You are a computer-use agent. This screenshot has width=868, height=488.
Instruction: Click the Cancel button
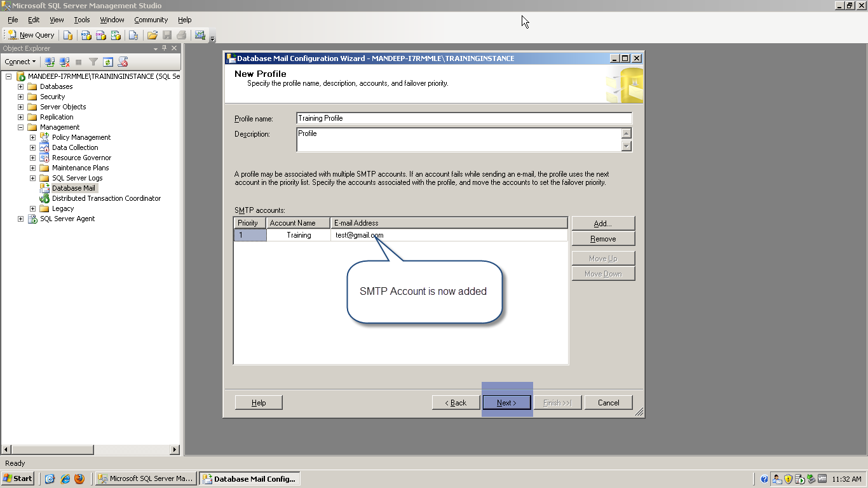[608, 403]
